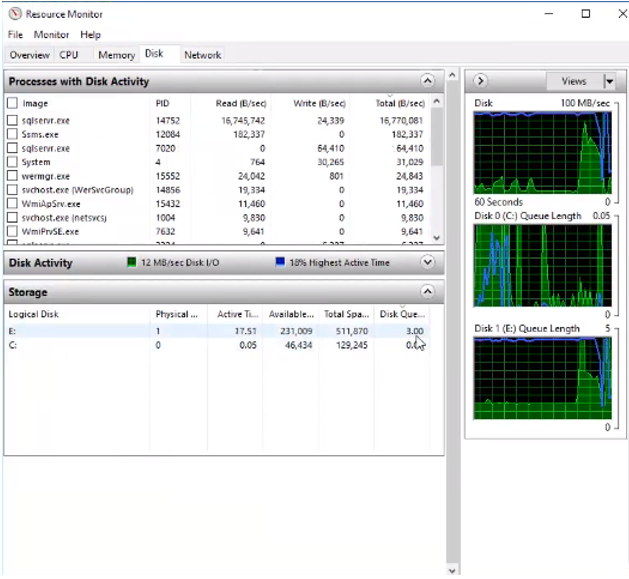
Task: Collapse the Storage section
Action: (428, 292)
